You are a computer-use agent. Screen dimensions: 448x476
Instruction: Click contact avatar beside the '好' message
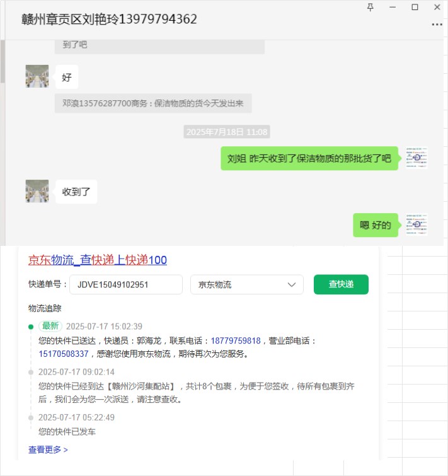(37, 76)
